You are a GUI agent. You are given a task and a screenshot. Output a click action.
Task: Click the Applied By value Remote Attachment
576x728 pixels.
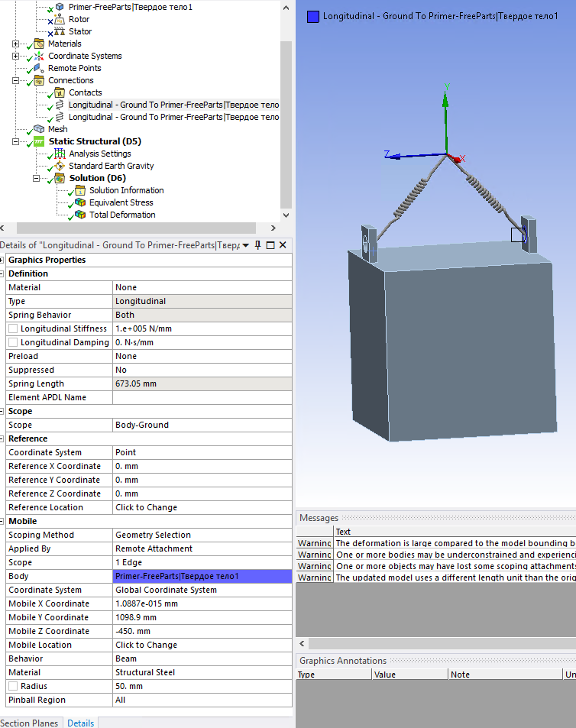[202, 548]
